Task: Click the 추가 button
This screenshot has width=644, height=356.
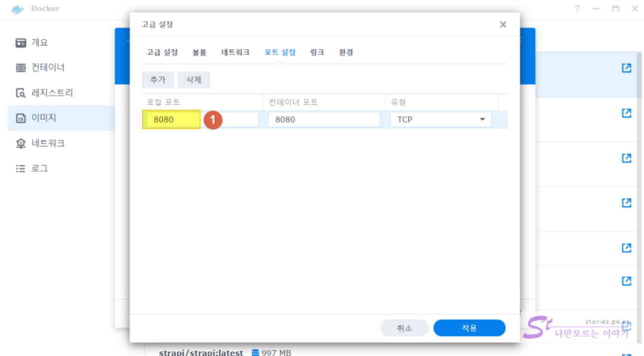Action: click(158, 80)
